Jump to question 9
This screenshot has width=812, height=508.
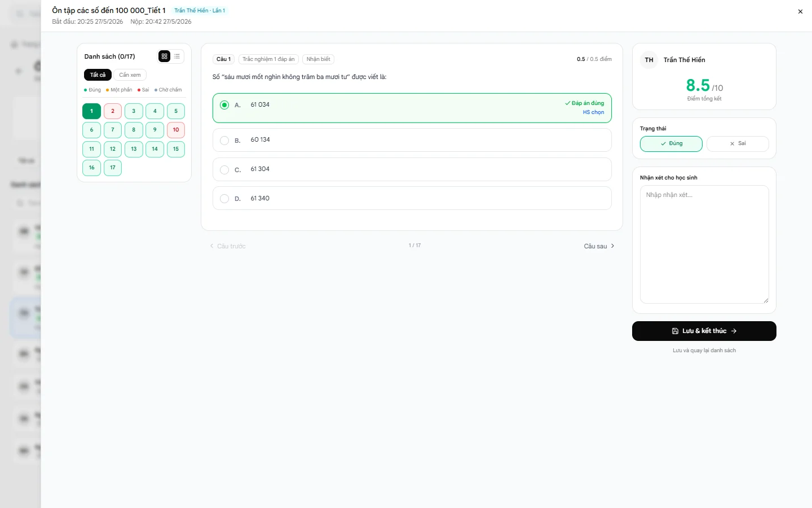pyautogui.click(x=155, y=130)
